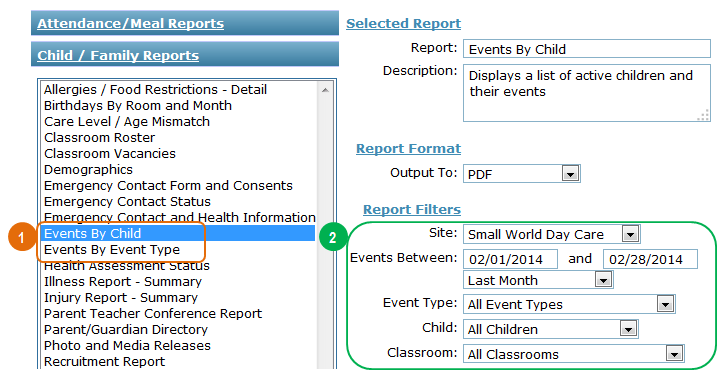Select Birthdays By Room and Month report
Viewport: 718px width, 376px height.
[138, 105]
